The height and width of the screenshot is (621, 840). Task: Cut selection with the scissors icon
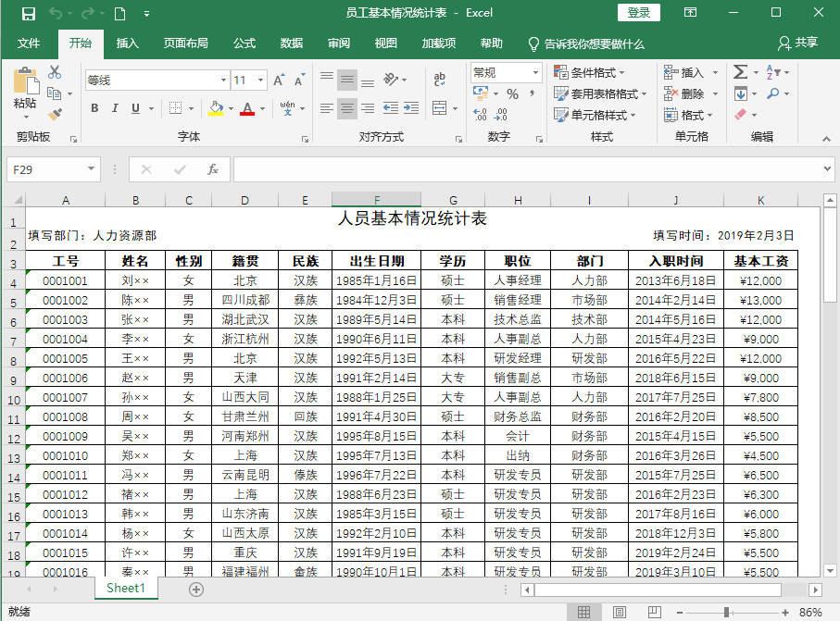coord(55,72)
